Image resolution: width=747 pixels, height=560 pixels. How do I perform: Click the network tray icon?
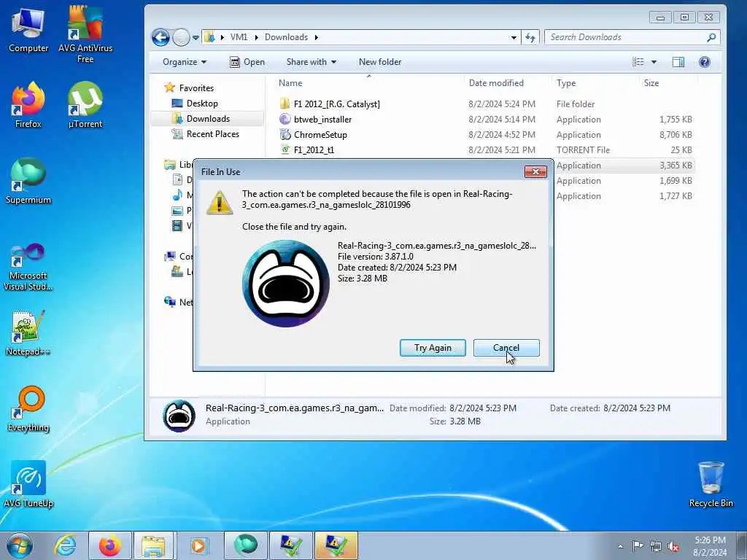pyautogui.click(x=656, y=546)
